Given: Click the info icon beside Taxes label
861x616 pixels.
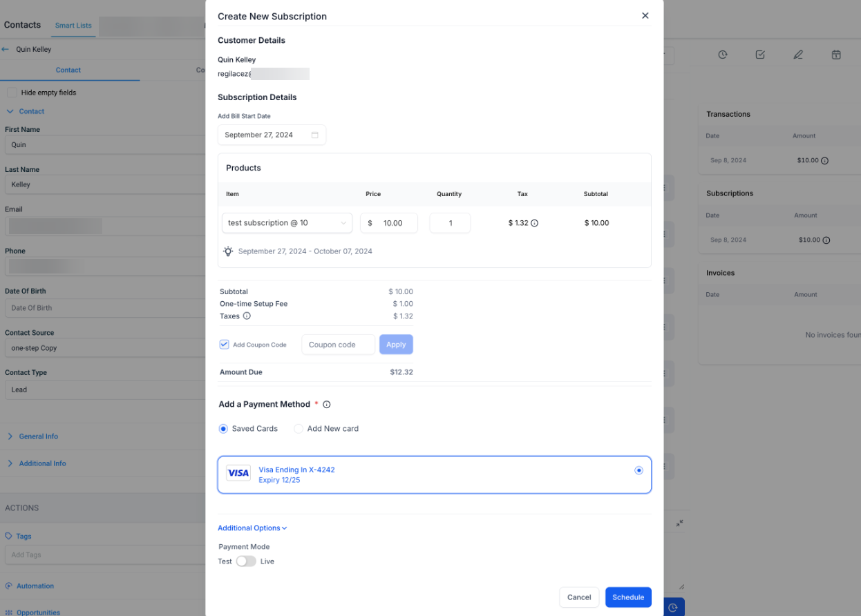Looking at the screenshot, I should pos(247,316).
